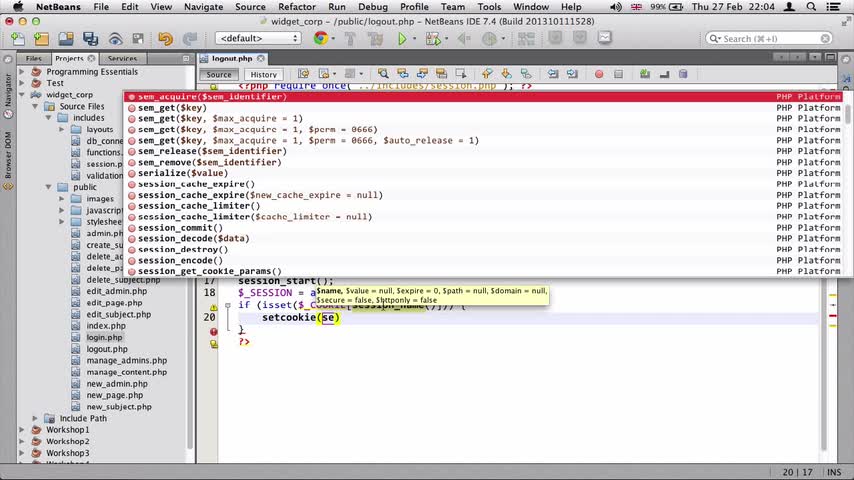Open Spotlight search in menu bar

[811, 7]
